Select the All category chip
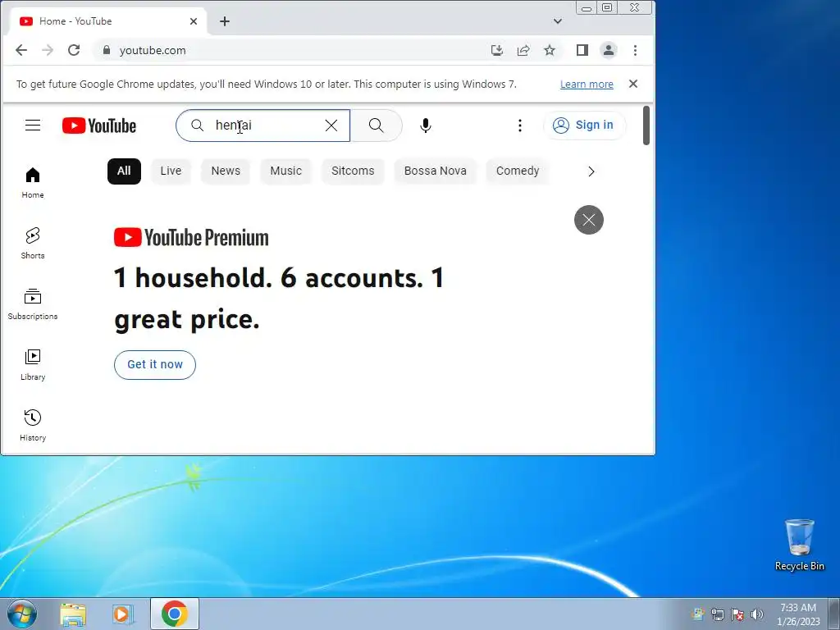 pyautogui.click(x=125, y=171)
